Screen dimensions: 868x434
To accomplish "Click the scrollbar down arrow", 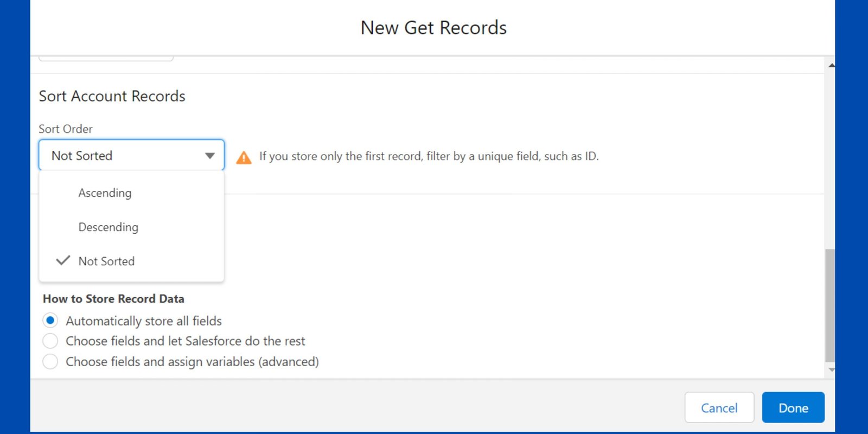I will click(x=831, y=369).
